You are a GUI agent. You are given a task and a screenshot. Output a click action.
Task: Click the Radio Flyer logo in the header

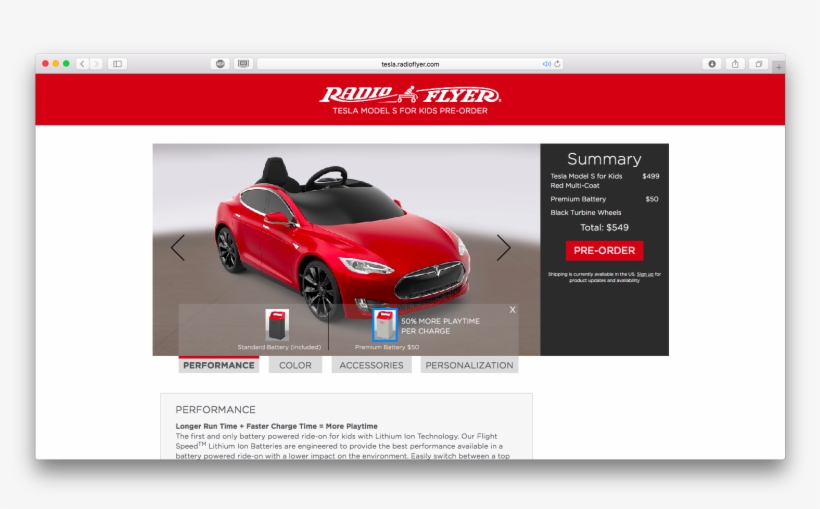(410, 95)
